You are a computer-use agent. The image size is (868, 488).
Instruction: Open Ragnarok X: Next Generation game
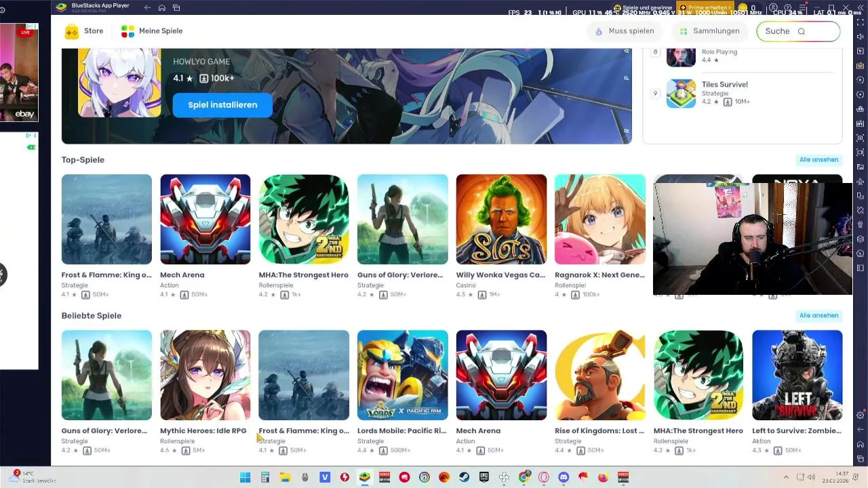[599, 220]
